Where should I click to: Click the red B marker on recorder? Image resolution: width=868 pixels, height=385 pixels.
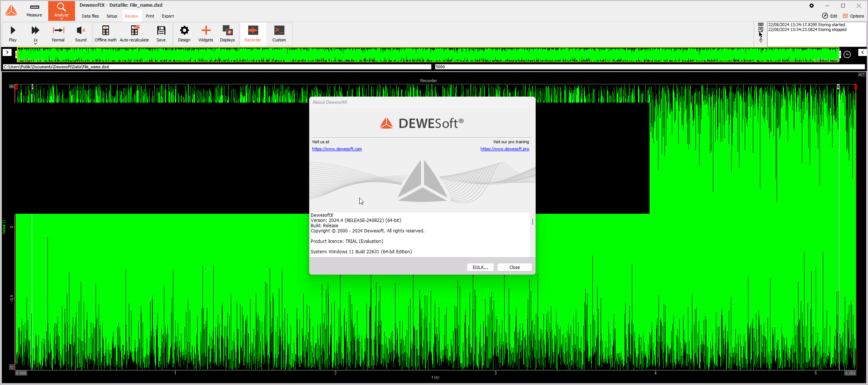[x=16, y=87]
